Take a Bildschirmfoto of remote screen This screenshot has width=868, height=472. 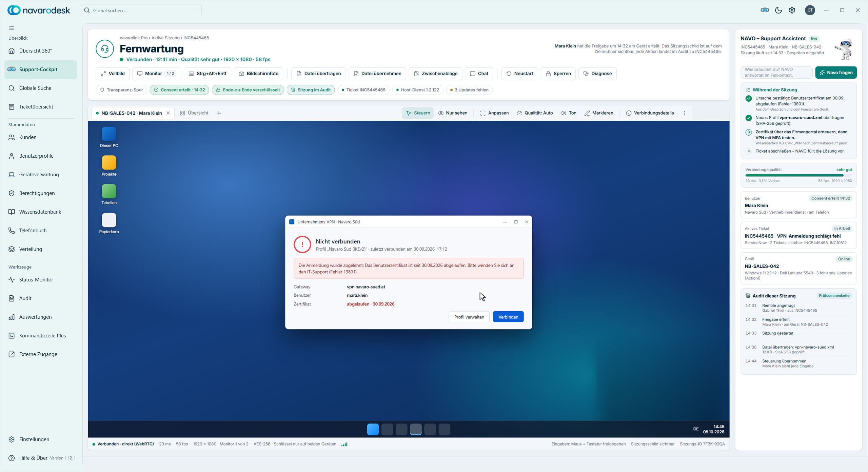259,74
